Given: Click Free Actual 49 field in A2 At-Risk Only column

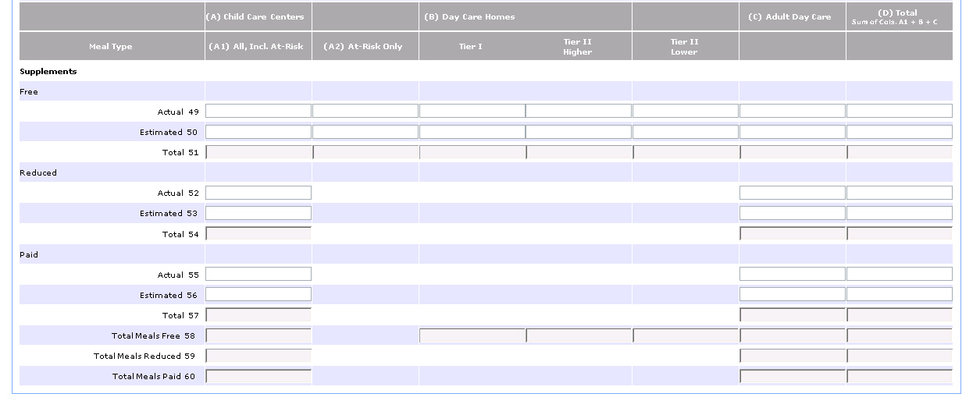Looking at the screenshot, I should 365,112.
